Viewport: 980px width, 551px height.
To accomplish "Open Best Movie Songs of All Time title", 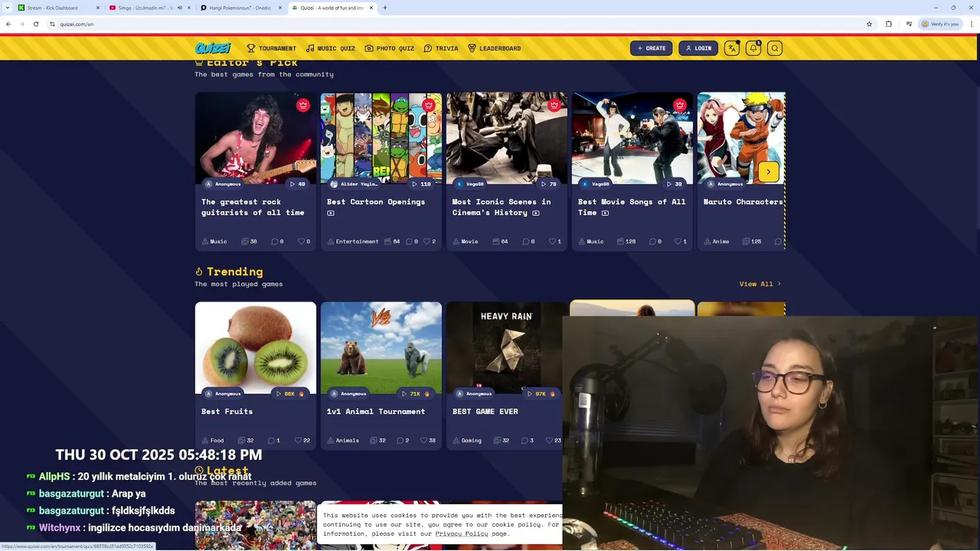I will click(x=632, y=207).
